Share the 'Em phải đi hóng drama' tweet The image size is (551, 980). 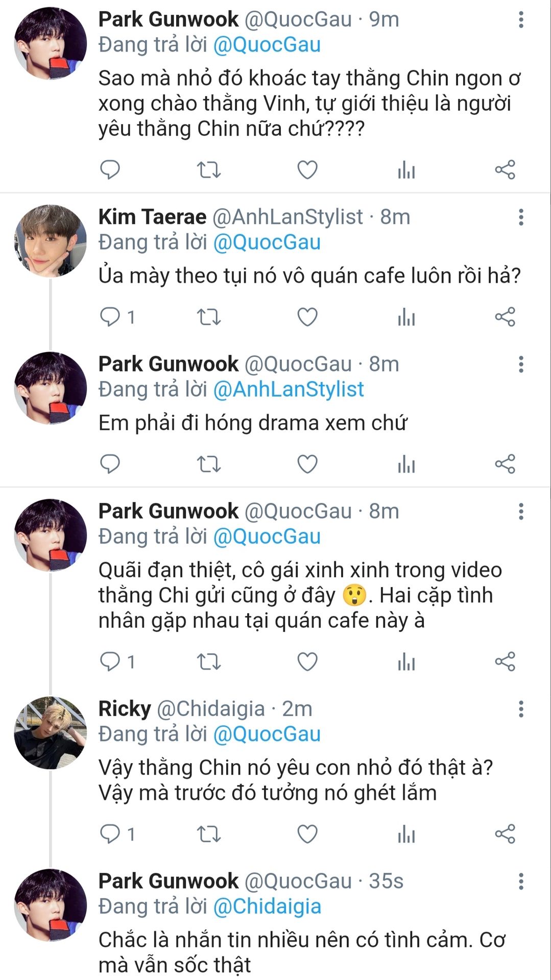(x=505, y=464)
